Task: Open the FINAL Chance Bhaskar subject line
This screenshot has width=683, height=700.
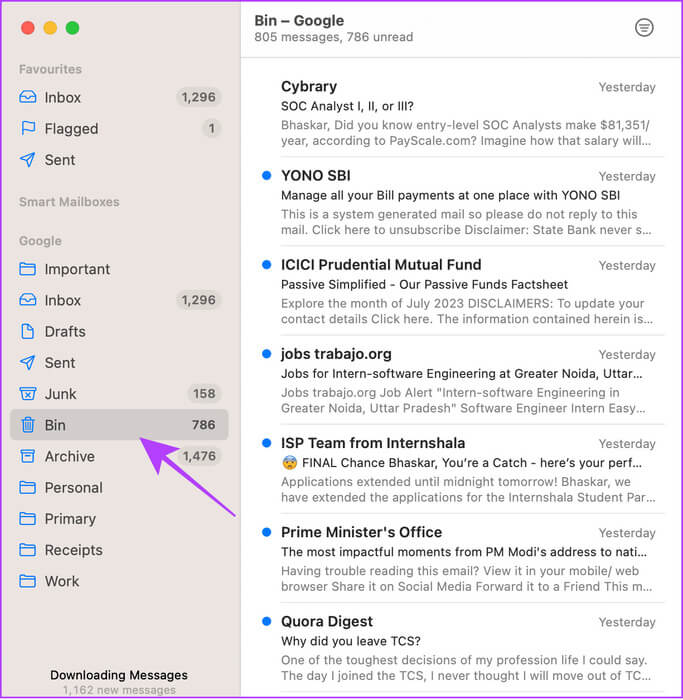Action: pyautogui.click(x=462, y=463)
